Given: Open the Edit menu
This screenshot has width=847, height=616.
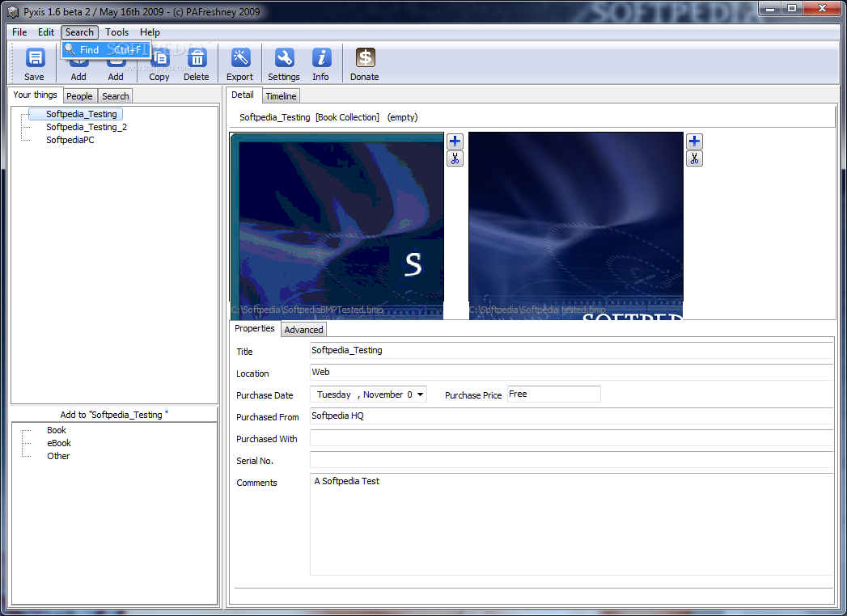Looking at the screenshot, I should [46, 32].
